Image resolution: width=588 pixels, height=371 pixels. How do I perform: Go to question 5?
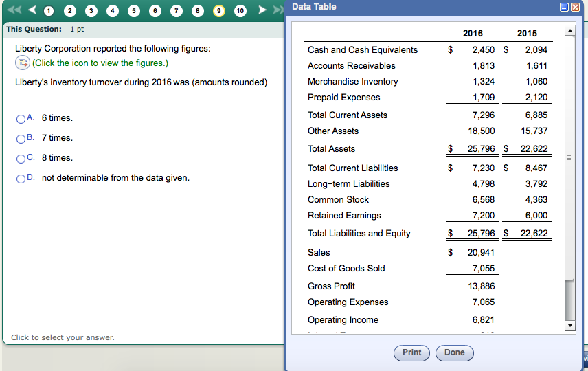tap(134, 11)
